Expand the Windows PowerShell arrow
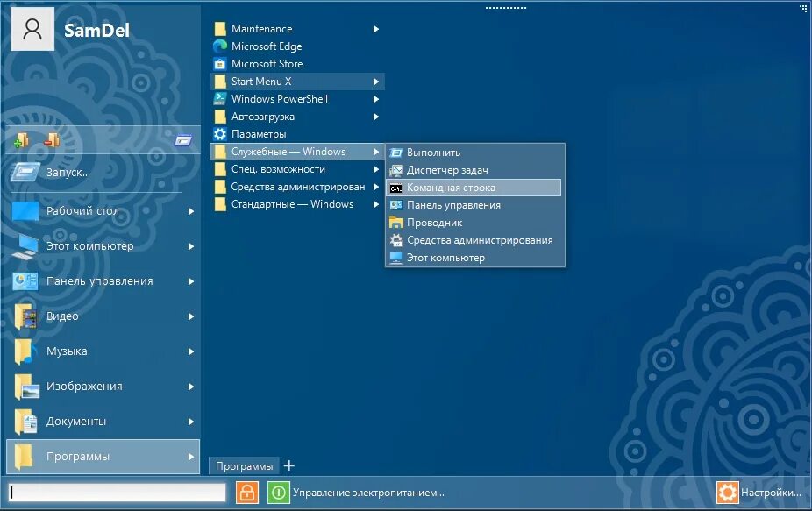Image resolution: width=812 pixels, height=511 pixels. coord(376,99)
